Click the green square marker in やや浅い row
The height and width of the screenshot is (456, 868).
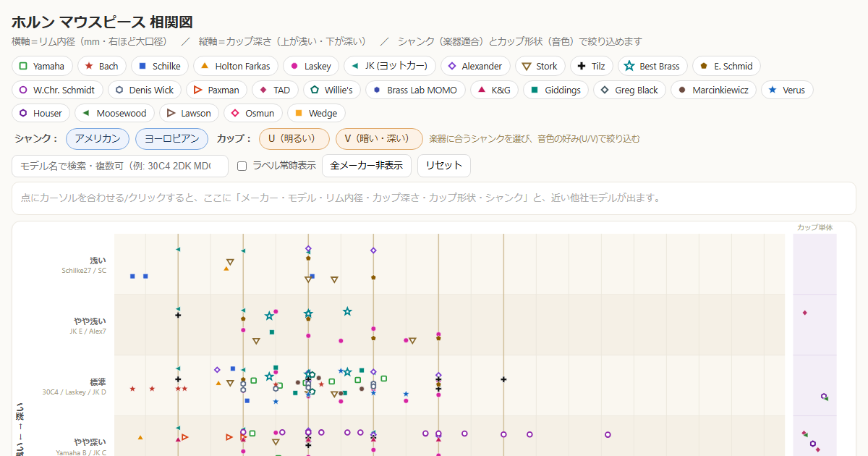click(x=272, y=332)
